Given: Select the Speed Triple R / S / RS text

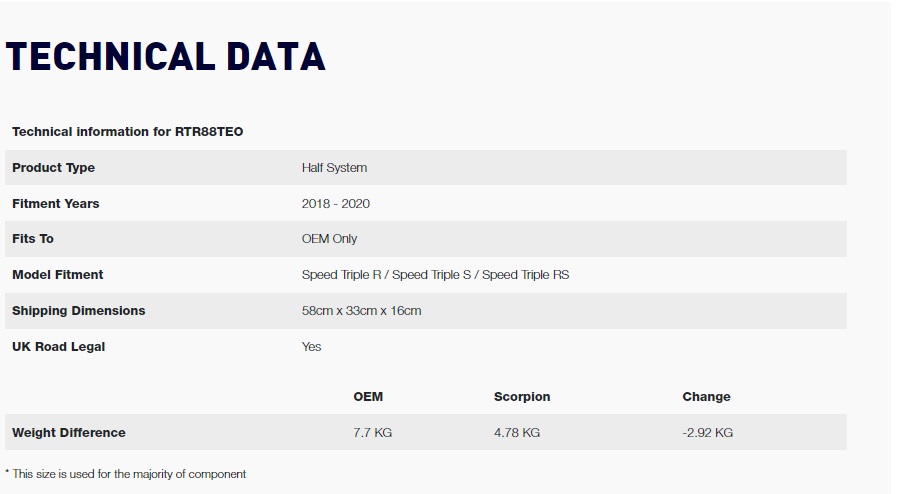Looking at the screenshot, I should [435, 275].
